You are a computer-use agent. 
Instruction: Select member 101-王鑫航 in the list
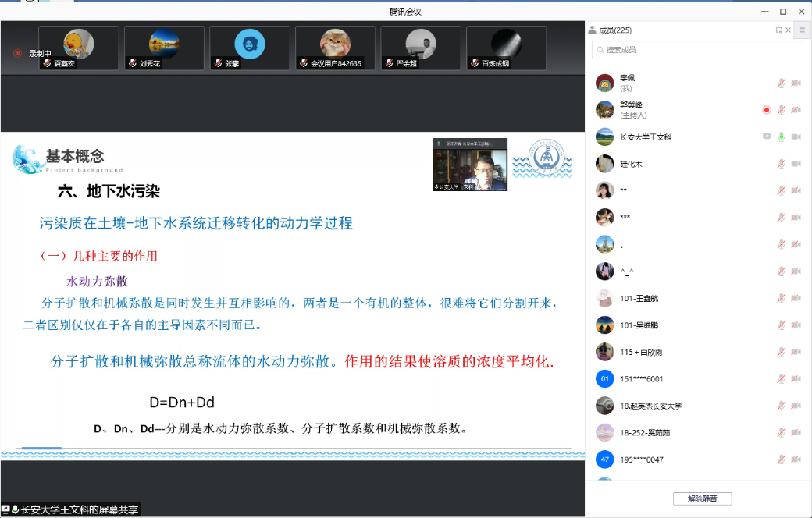(x=640, y=298)
